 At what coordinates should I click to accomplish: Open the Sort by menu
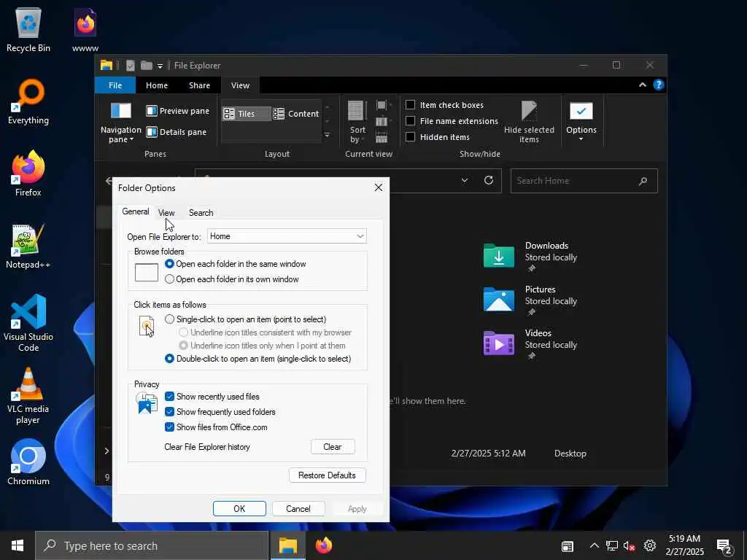[x=357, y=122]
